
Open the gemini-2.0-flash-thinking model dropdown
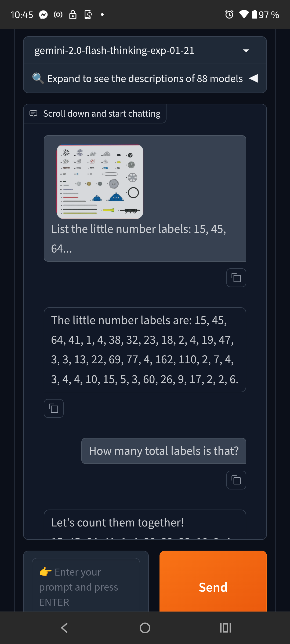click(x=145, y=50)
